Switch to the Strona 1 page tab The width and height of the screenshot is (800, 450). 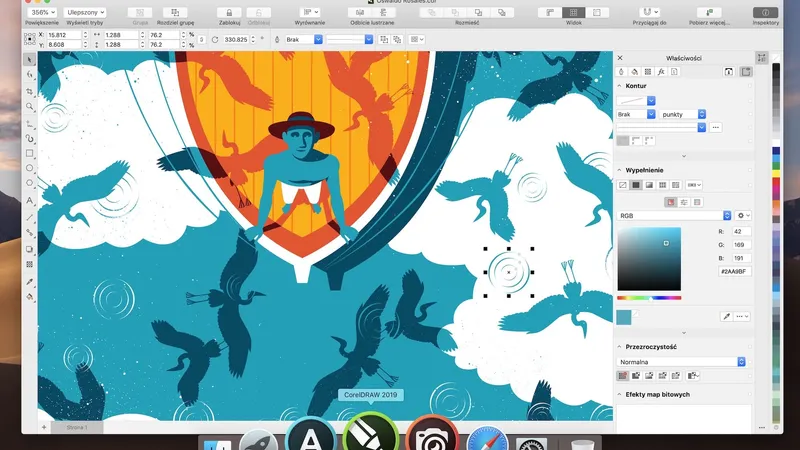(77, 427)
